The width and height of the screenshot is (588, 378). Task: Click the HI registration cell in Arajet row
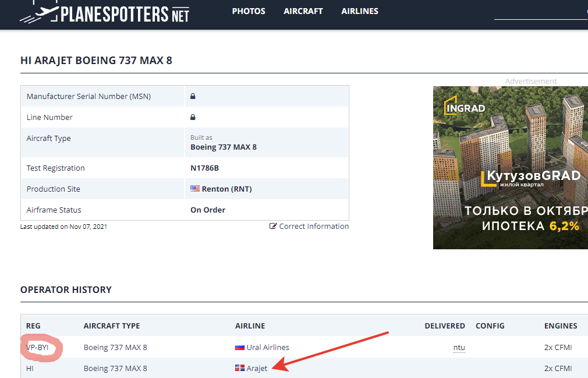coord(30,368)
